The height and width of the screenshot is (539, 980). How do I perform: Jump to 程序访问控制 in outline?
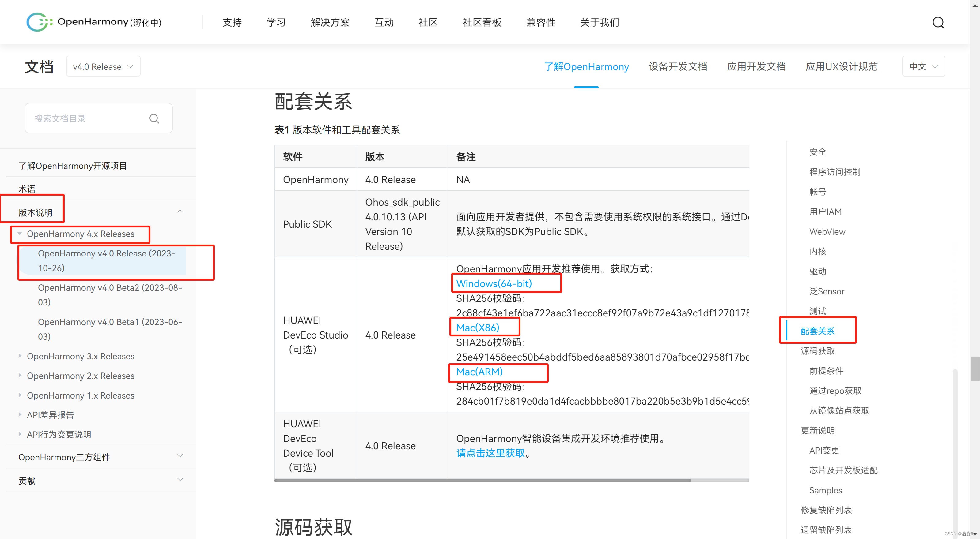click(x=835, y=172)
